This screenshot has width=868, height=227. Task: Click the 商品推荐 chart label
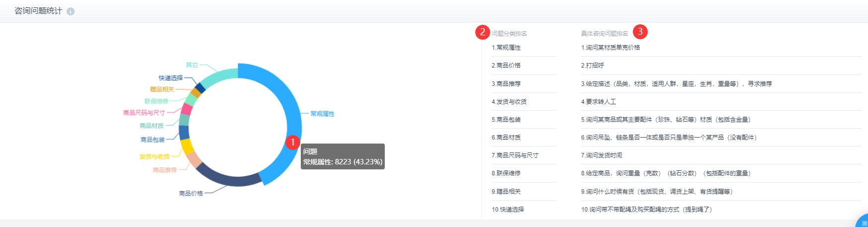point(165,170)
